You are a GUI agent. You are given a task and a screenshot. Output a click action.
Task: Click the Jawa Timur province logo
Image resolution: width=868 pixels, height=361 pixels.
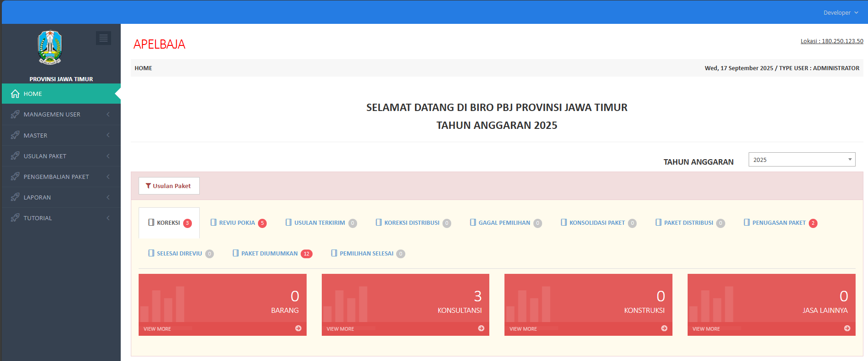click(50, 48)
